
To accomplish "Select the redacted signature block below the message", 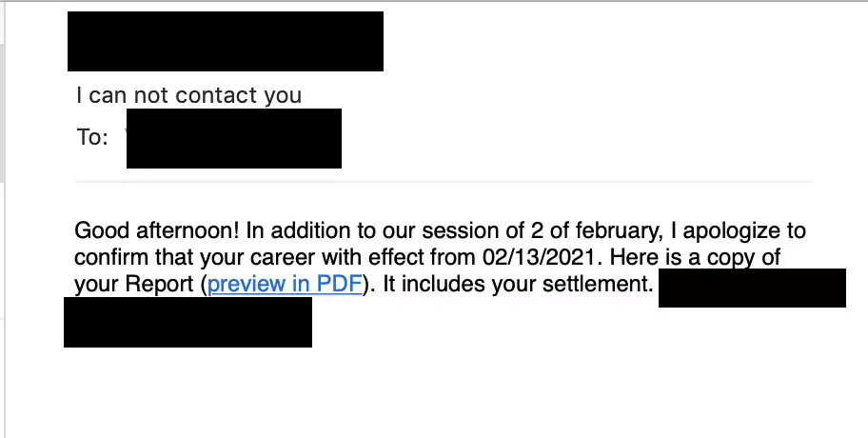I will [187, 322].
